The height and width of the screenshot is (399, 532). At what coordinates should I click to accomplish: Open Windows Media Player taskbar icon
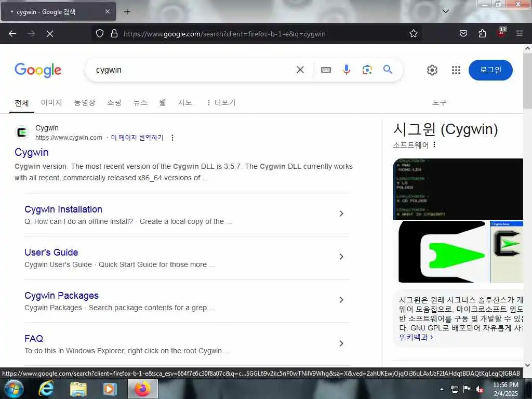[x=110, y=389]
